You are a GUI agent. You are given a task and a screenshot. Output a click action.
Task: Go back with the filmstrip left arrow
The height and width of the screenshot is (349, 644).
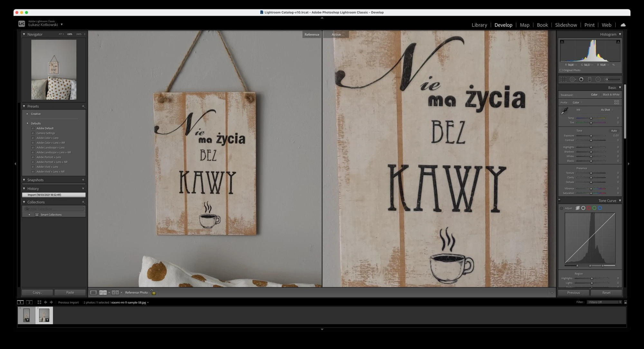tap(45, 302)
